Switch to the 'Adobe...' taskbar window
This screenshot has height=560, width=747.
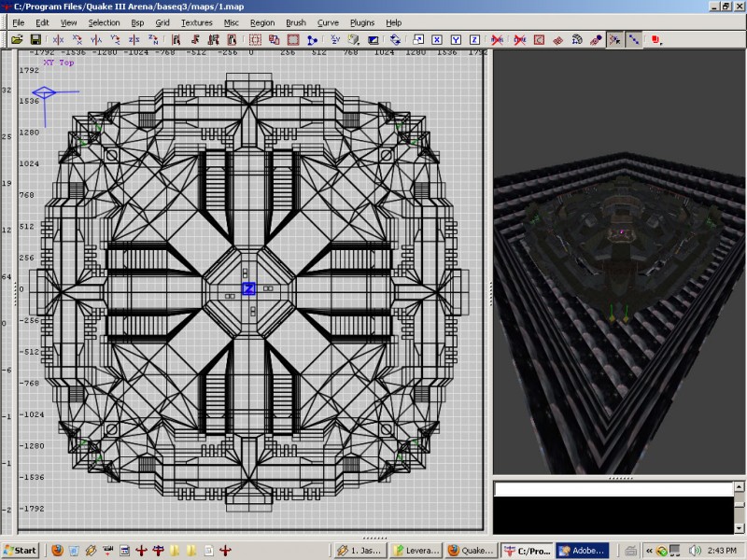pyautogui.click(x=582, y=551)
